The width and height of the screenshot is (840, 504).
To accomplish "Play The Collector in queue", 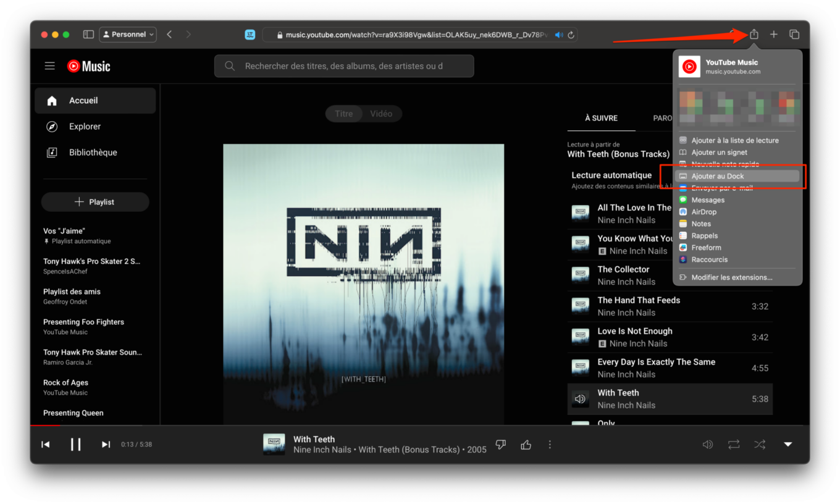I will pos(619,275).
